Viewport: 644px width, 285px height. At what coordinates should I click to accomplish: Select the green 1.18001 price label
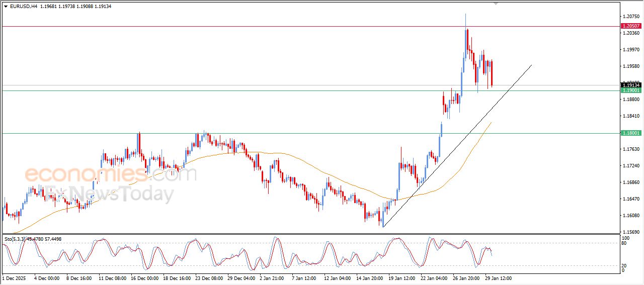pyautogui.click(x=631, y=133)
